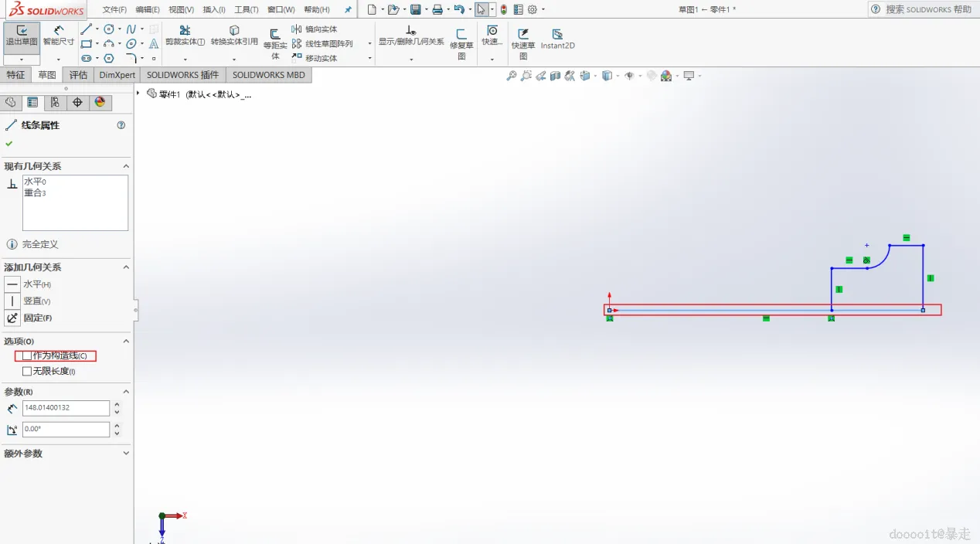
Task: Collapse the 添加几何关系 section
Action: pyautogui.click(x=126, y=267)
